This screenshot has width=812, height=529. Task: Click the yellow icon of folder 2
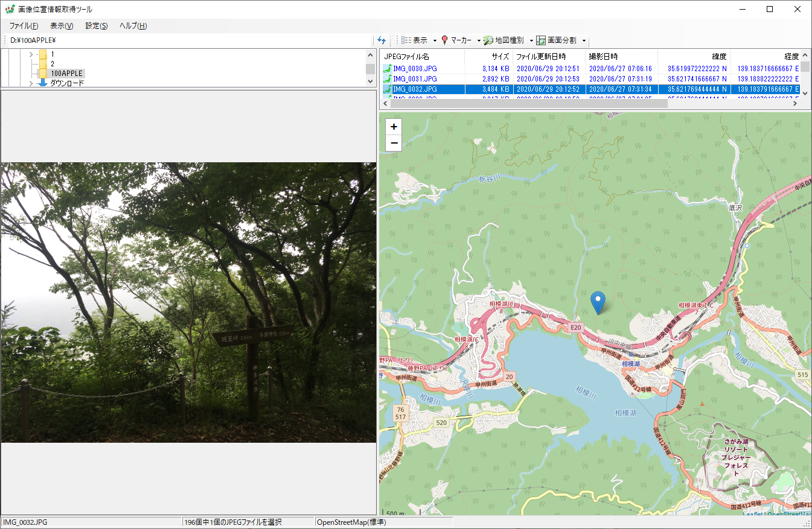coord(43,64)
